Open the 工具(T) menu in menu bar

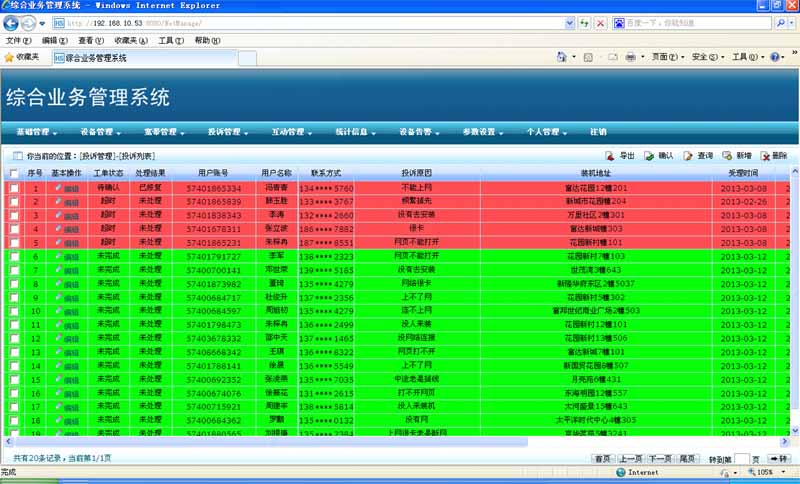(171, 41)
